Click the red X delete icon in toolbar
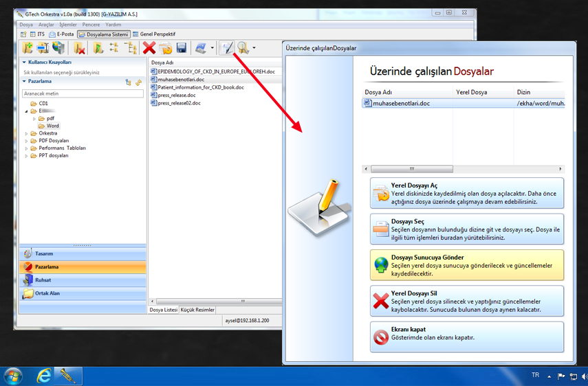 pos(149,48)
